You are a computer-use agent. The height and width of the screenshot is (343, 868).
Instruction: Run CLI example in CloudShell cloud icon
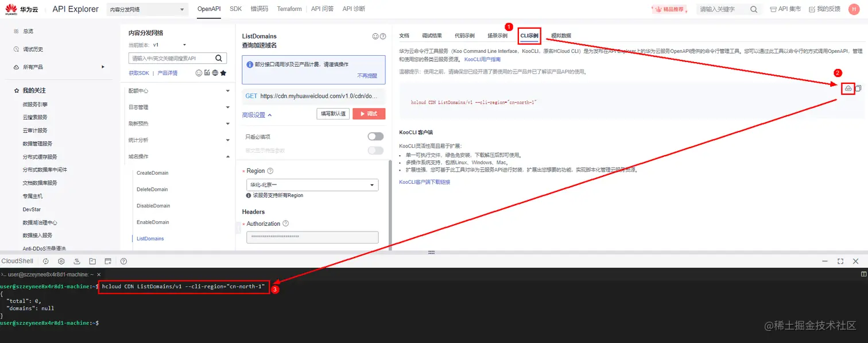click(848, 88)
